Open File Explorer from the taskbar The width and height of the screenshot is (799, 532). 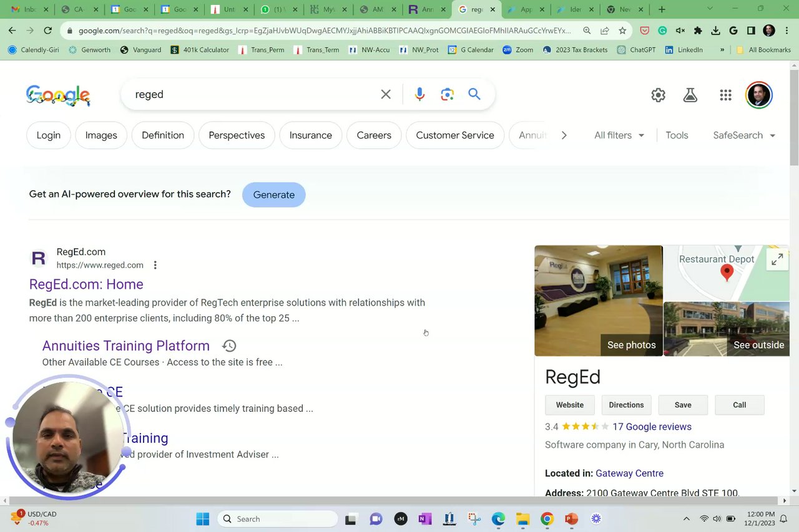[x=522, y=519]
